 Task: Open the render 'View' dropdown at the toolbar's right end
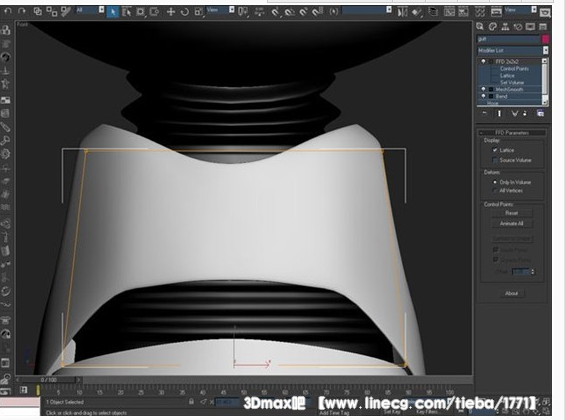(x=520, y=10)
